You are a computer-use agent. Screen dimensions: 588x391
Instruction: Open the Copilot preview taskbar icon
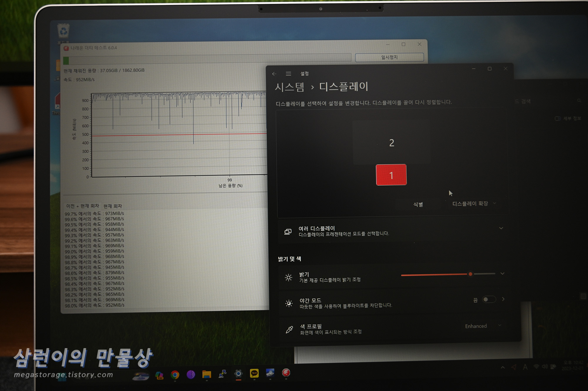159,375
